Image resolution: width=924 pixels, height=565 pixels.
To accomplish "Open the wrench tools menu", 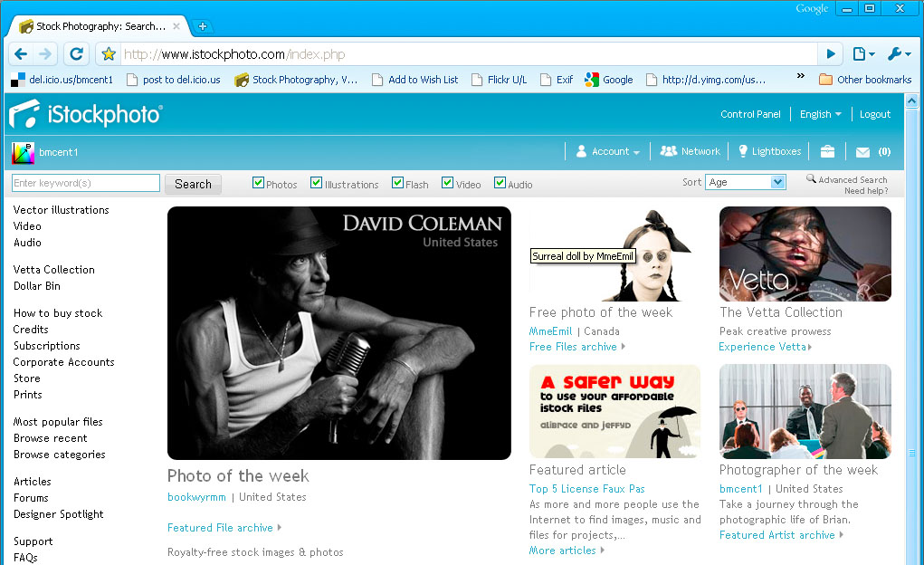I will [x=900, y=54].
